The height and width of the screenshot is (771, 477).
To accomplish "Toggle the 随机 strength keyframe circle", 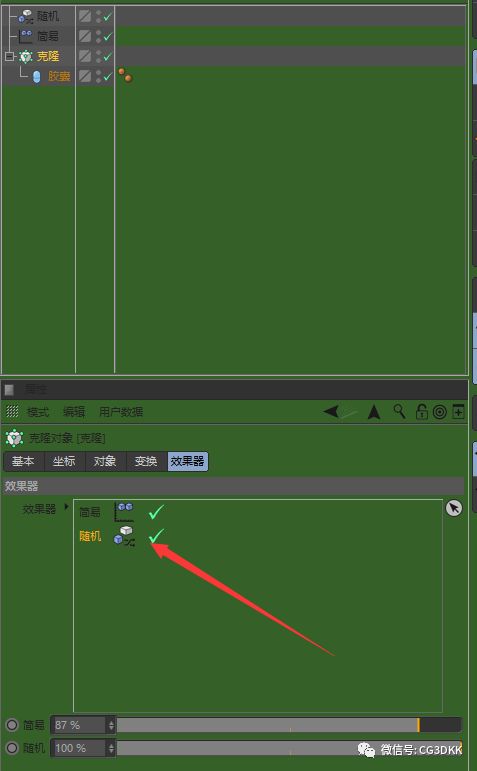I will click(x=12, y=748).
